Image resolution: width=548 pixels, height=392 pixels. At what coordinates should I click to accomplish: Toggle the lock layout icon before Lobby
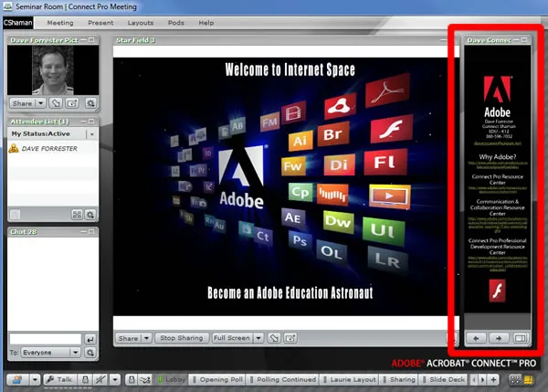click(132, 379)
